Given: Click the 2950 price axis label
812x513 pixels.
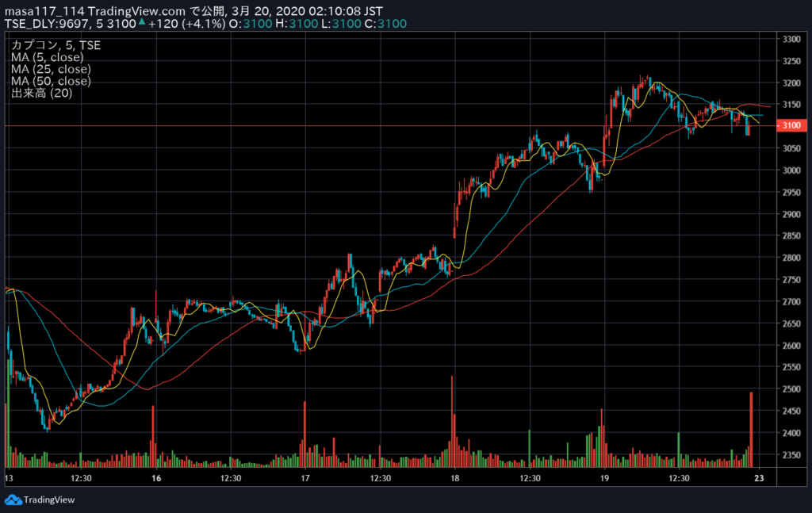Looking at the screenshot, I should (791, 192).
